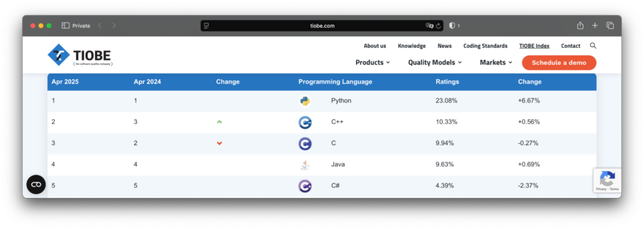Click the 10.33% rating value
The image size is (644, 228).
click(x=447, y=122)
